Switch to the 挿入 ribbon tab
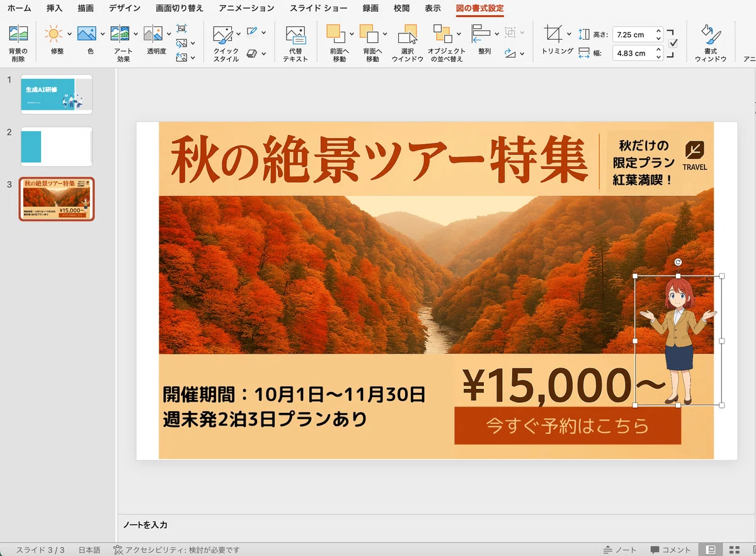 click(54, 8)
